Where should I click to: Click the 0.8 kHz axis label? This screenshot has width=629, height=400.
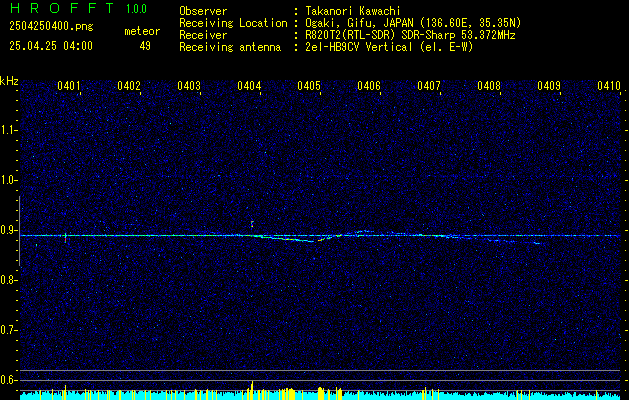click(x=8, y=280)
